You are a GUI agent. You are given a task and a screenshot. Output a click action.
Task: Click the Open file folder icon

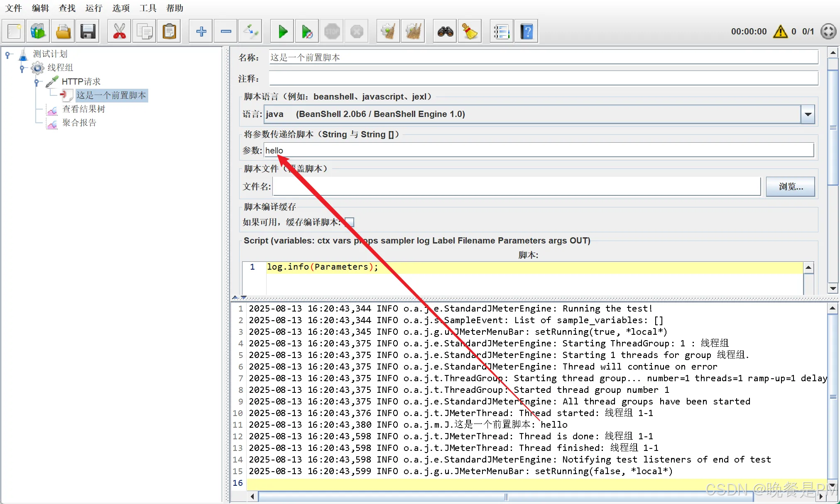tap(63, 31)
